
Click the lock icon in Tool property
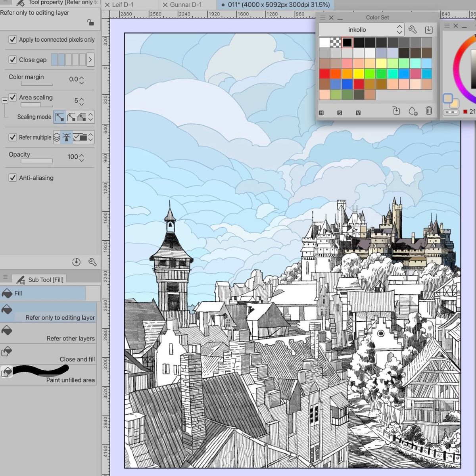tap(90, 23)
